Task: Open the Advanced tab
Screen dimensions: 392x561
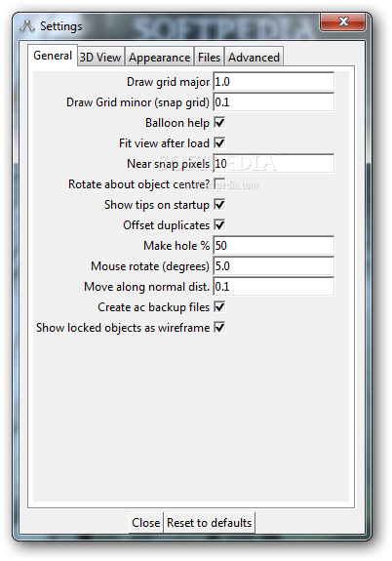Action: pos(254,58)
